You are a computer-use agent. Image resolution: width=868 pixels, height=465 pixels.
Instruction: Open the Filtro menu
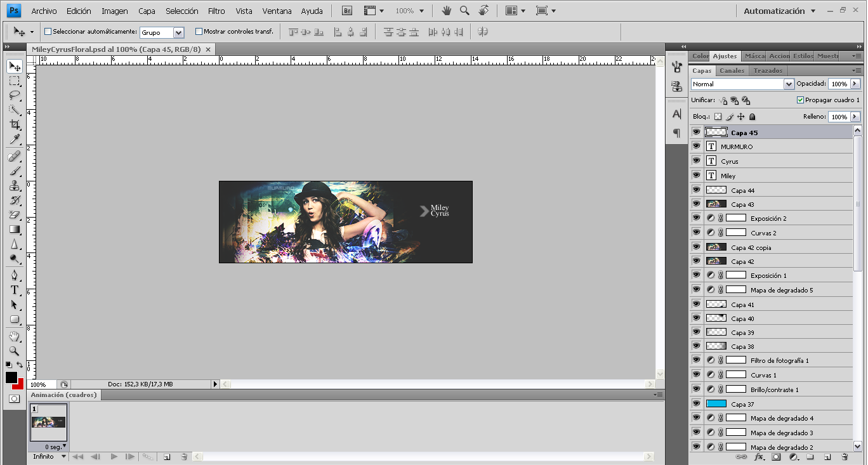click(x=216, y=11)
